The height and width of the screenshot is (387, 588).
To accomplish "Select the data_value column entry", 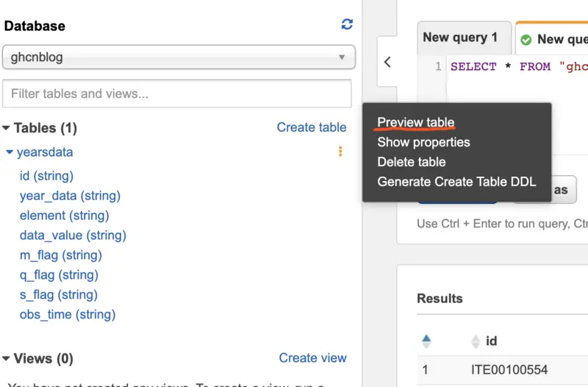I will [73, 235].
